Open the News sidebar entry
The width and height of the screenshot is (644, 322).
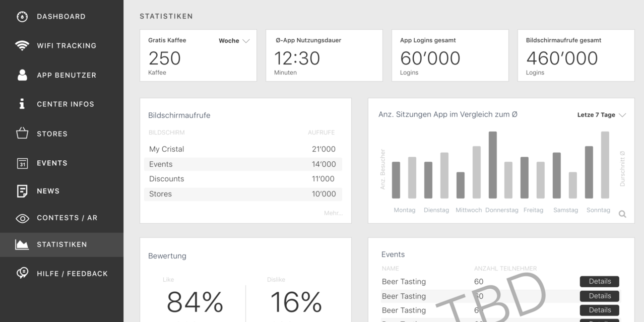click(x=48, y=191)
